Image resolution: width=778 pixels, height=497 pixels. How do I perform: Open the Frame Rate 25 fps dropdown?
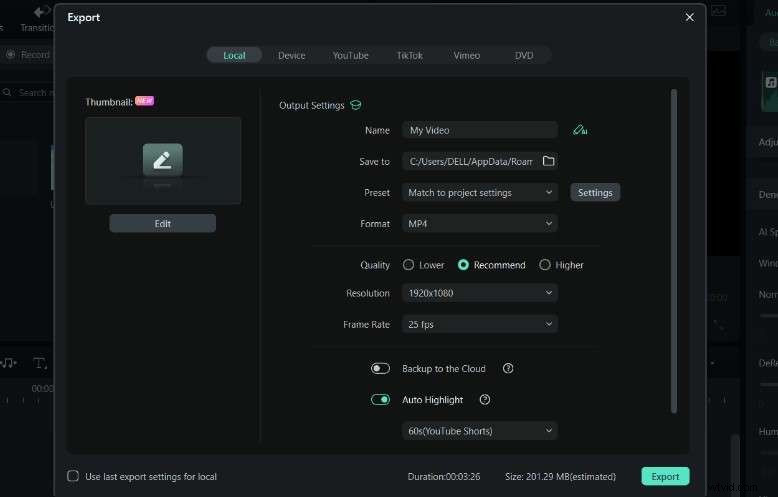480,324
